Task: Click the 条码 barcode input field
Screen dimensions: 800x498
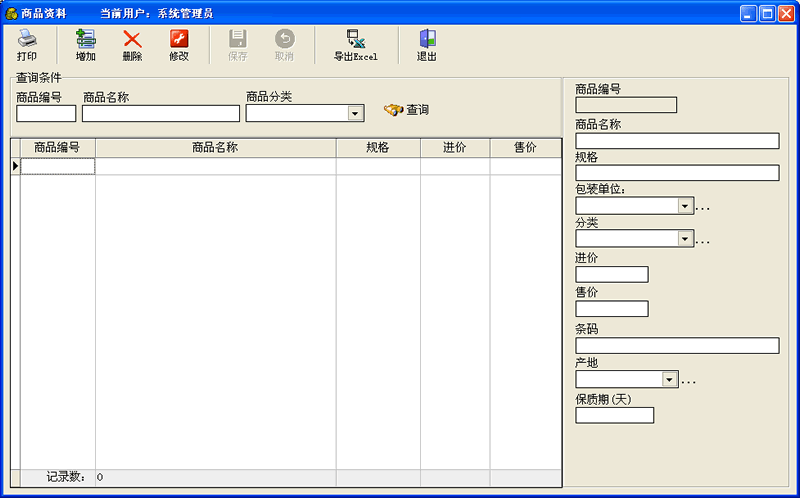Action: (x=677, y=346)
